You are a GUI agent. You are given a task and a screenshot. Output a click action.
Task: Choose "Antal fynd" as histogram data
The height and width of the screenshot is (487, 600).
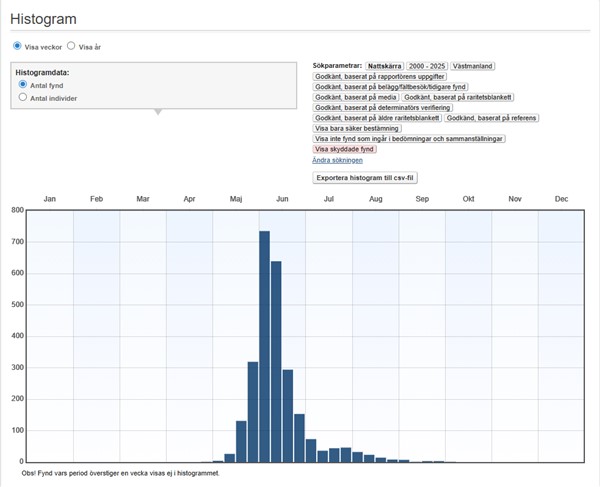tap(23, 85)
